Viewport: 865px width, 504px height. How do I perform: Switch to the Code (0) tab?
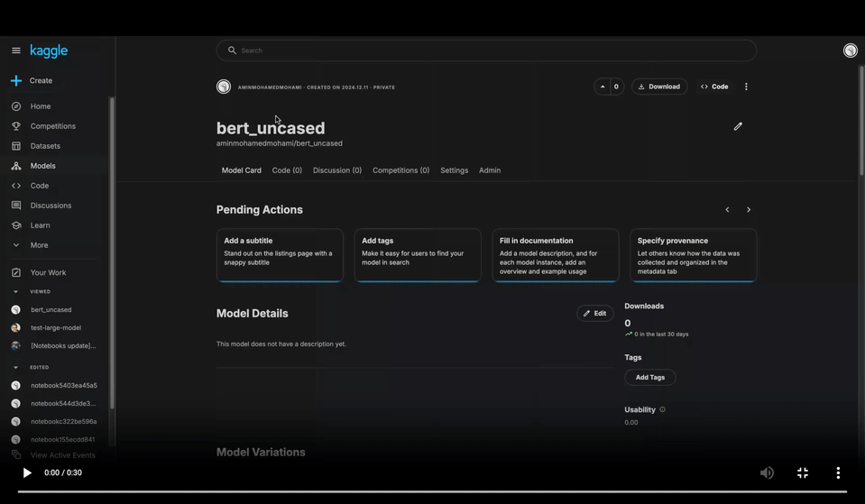click(x=287, y=170)
